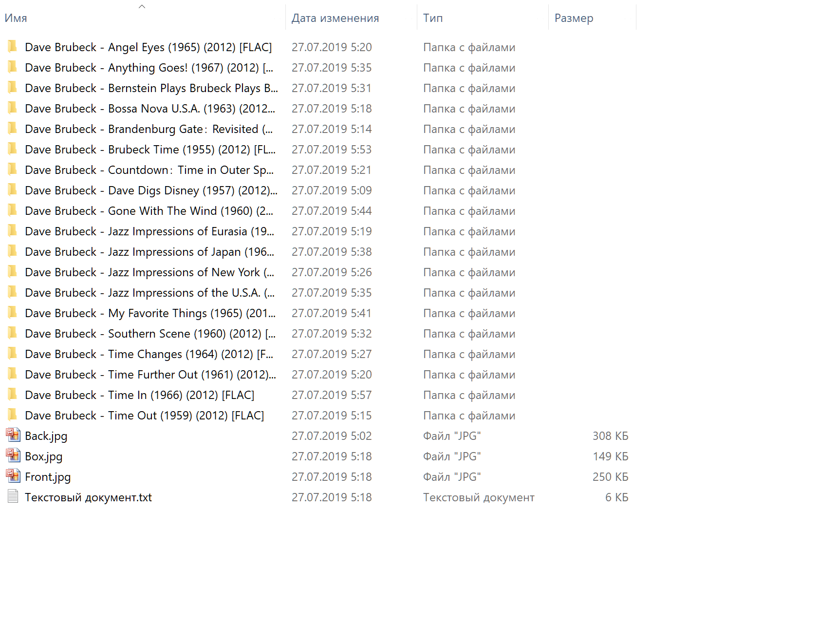
Task: Click the folder icon for Time Changes (1964)
Action: click(x=13, y=354)
